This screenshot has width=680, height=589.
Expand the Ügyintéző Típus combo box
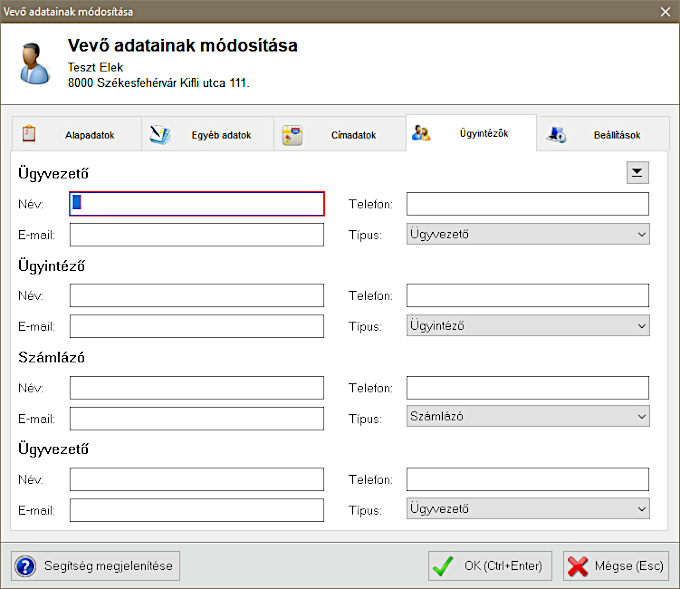[527, 326]
